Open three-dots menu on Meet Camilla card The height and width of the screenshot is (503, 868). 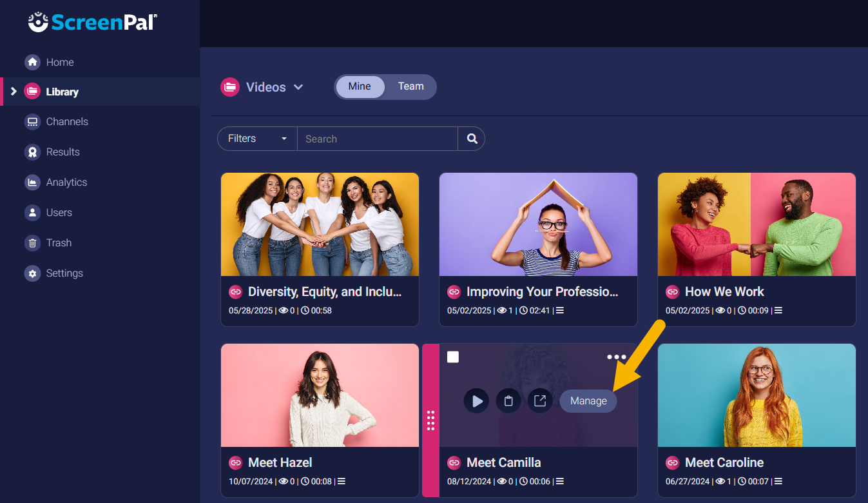[616, 357]
